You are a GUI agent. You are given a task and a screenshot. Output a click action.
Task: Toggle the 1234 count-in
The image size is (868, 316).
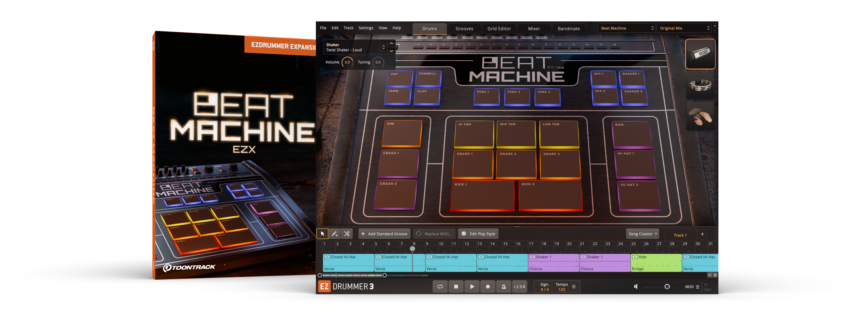519,286
